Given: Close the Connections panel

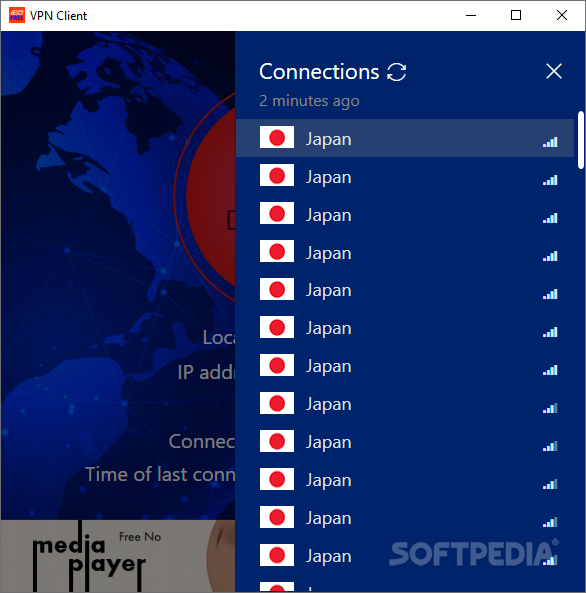Looking at the screenshot, I should point(554,71).
